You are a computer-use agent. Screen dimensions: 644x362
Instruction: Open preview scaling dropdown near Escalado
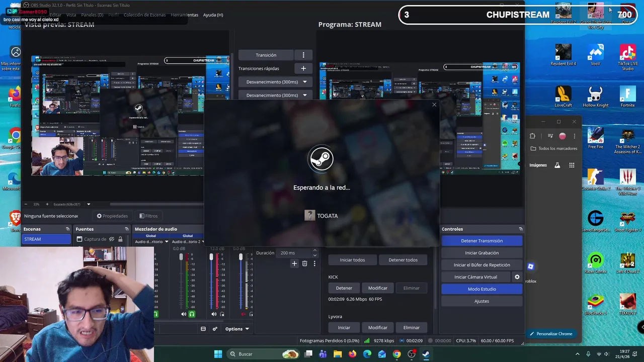(89, 204)
